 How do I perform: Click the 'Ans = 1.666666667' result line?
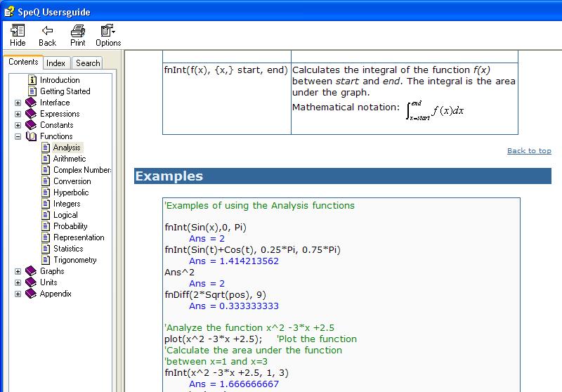pyautogui.click(x=234, y=384)
